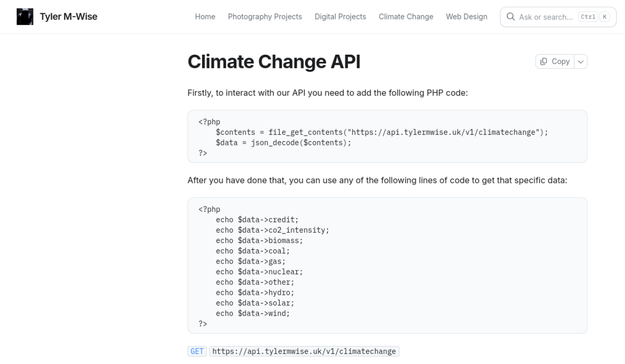Click the magnifying glass search icon

coord(511,17)
